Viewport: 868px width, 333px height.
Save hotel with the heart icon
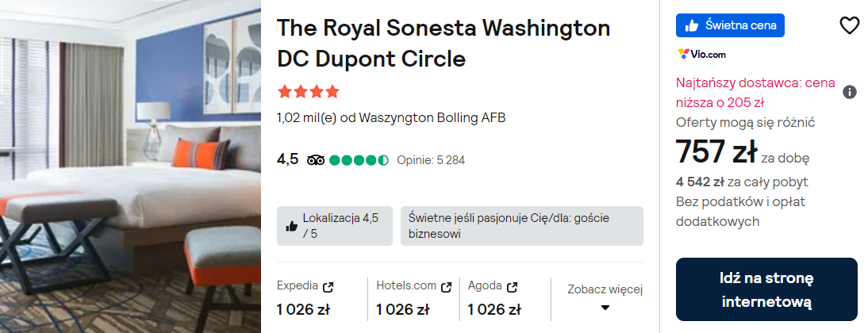[x=849, y=25]
